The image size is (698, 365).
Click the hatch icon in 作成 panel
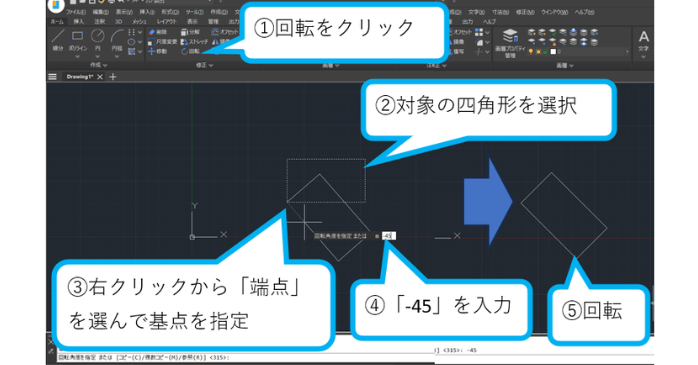tap(131, 51)
